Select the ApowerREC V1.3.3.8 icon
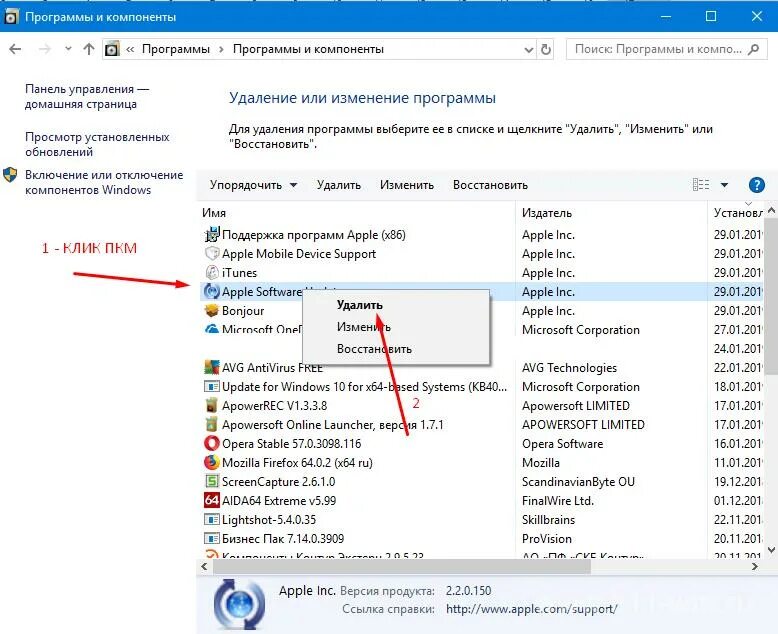Viewport: 778px width, 634px height. [212, 405]
